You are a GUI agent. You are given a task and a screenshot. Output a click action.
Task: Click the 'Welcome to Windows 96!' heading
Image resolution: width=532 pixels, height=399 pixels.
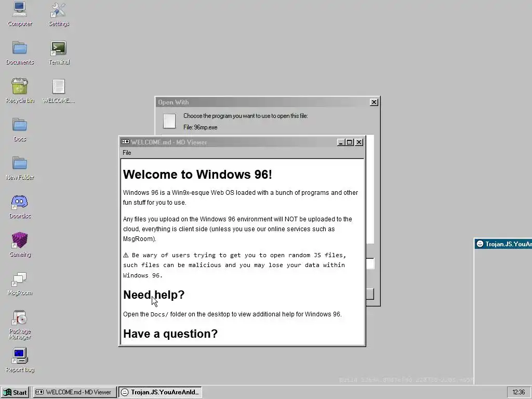click(197, 175)
